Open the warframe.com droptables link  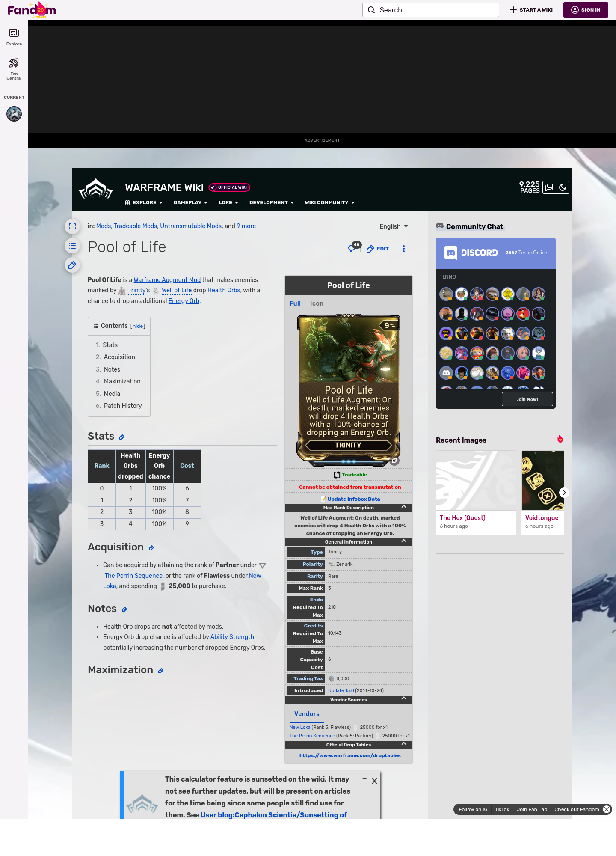coord(350,755)
